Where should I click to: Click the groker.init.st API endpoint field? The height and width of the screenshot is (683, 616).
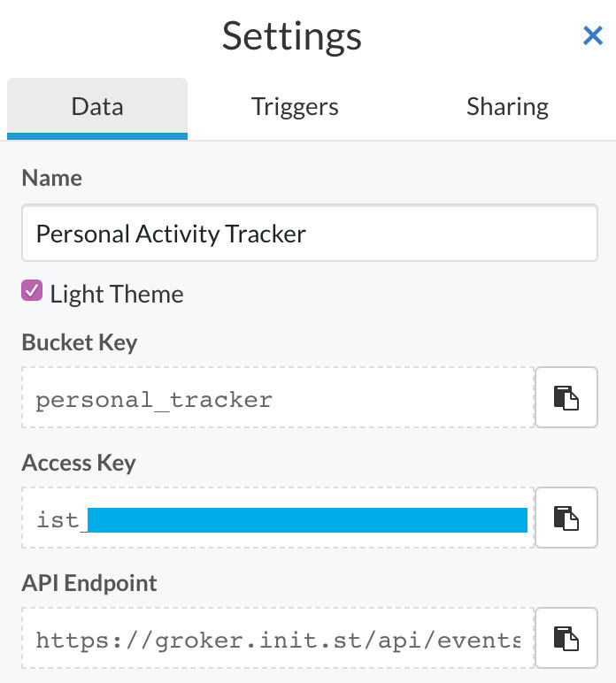[278, 638]
